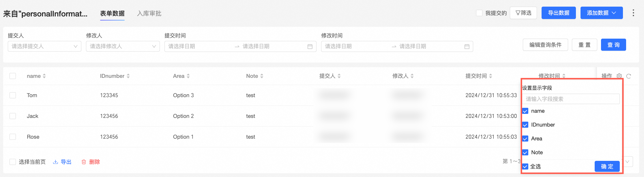Select the Jack row checkbox
644x177 pixels.
pyautogui.click(x=13, y=116)
